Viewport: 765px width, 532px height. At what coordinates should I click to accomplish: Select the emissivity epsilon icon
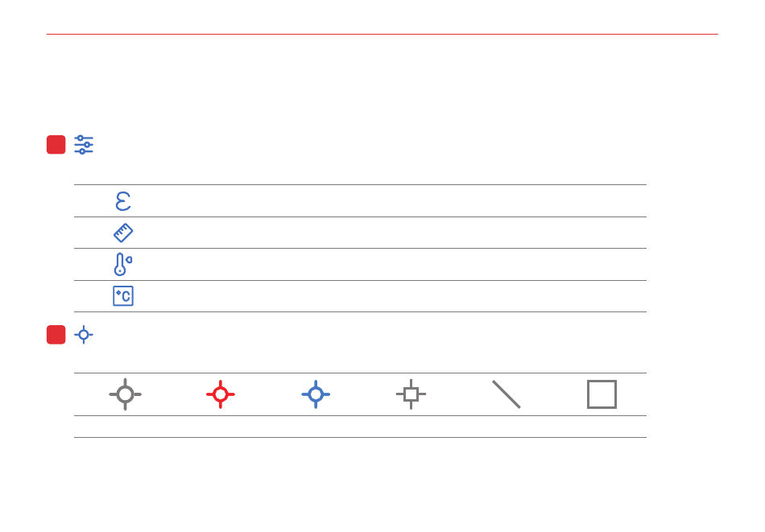(x=123, y=201)
